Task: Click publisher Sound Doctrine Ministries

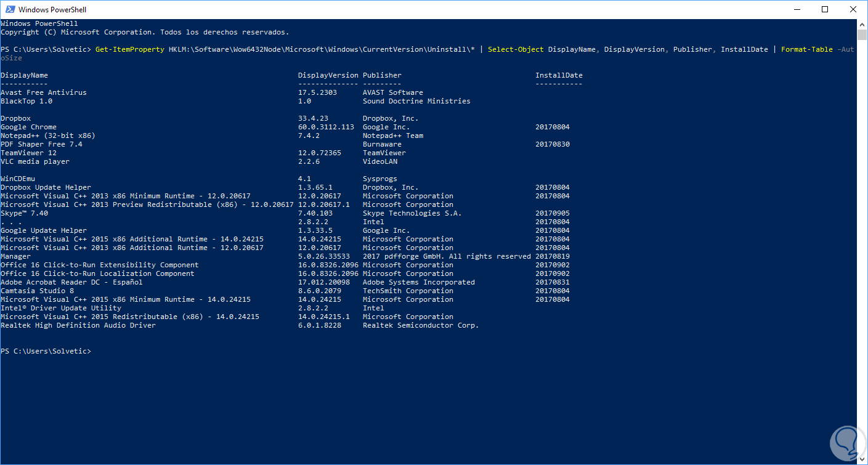Action: click(x=416, y=101)
